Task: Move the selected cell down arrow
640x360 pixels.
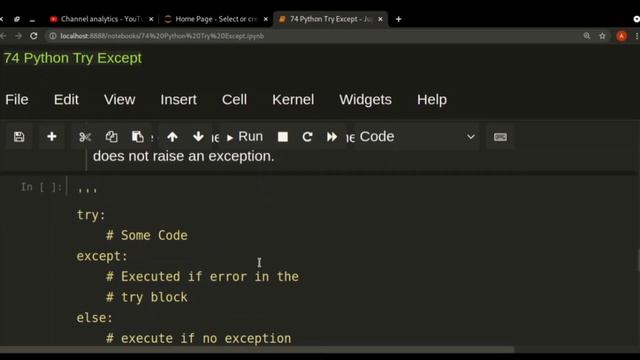Action: click(x=198, y=137)
